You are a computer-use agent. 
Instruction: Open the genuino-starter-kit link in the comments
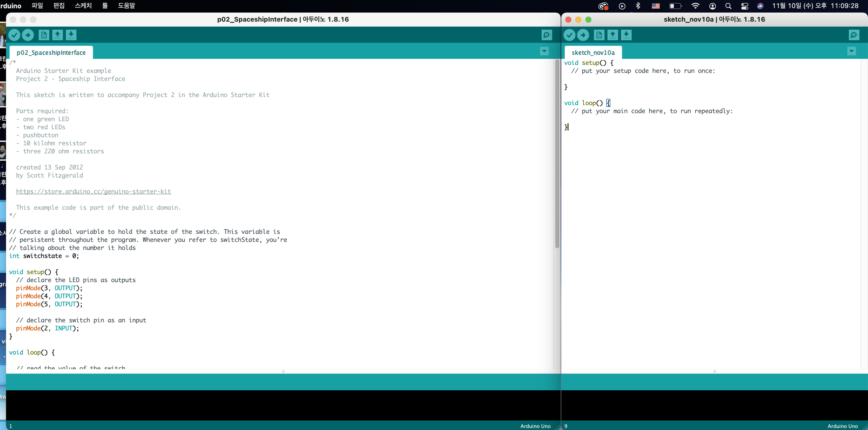93,191
